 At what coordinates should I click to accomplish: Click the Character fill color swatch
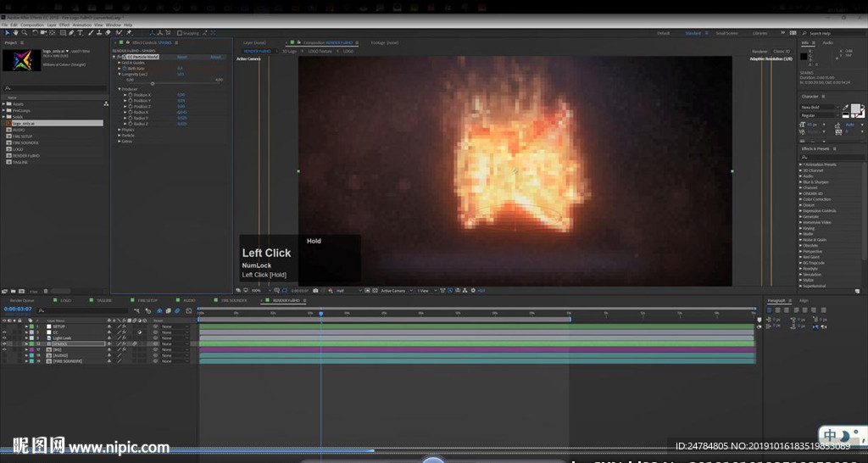click(856, 109)
